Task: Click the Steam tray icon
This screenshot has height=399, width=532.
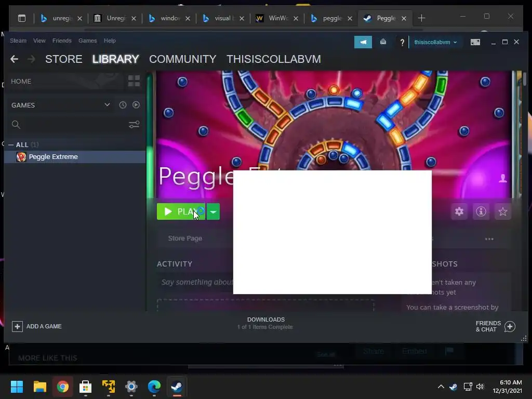Action: pyautogui.click(x=453, y=387)
